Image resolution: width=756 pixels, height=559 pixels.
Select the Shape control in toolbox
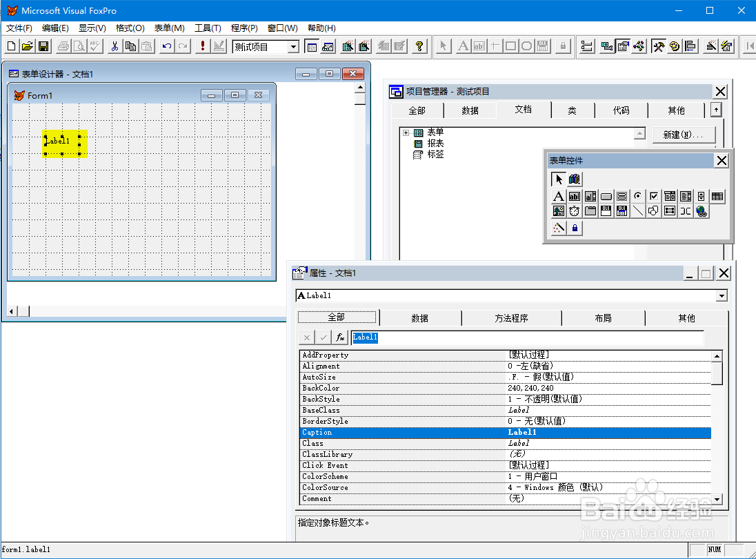(x=654, y=211)
